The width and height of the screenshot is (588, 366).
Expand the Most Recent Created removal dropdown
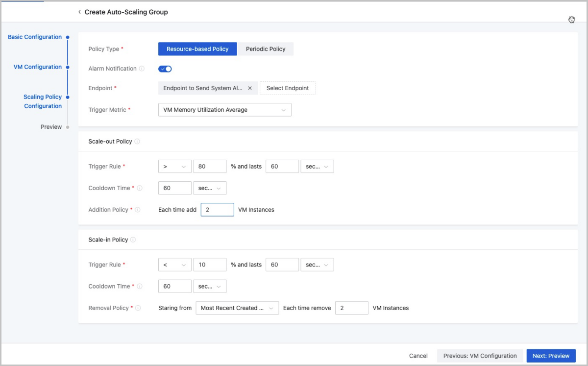(x=237, y=308)
